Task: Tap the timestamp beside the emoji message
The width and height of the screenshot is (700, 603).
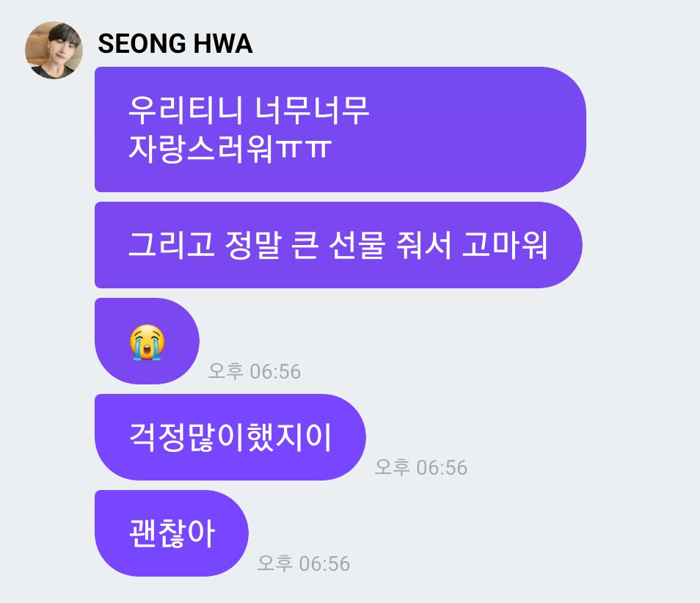Action: pos(255,371)
